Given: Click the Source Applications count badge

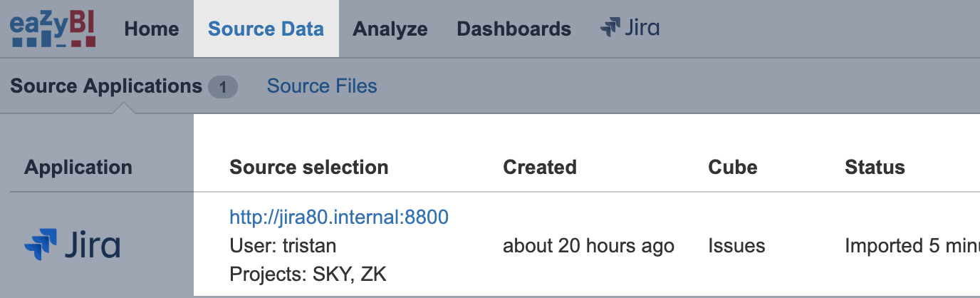Looking at the screenshot, I should (x=222, y=87).
